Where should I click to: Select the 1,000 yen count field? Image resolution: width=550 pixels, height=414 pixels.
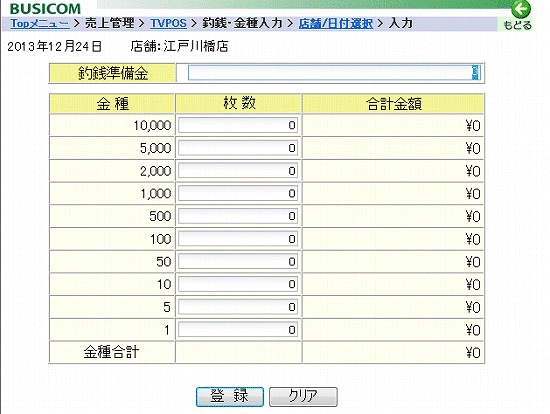click(x=238, y=193)
